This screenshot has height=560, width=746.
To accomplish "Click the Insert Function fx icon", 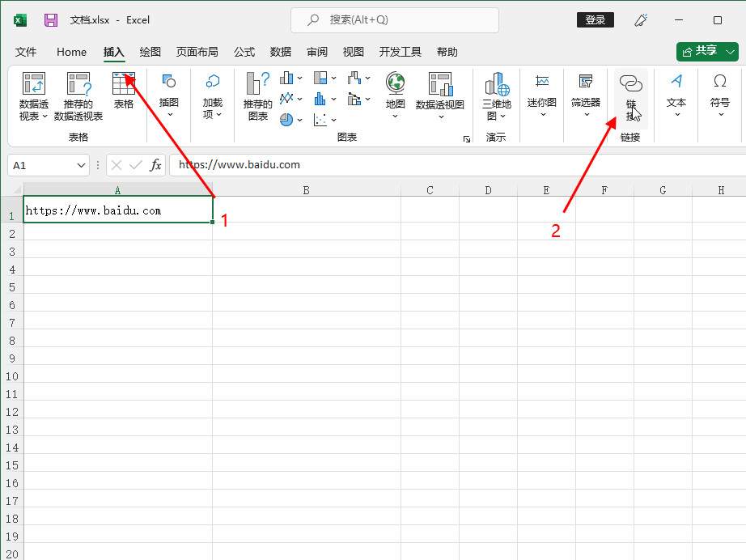I will click(x=155, y=165).
